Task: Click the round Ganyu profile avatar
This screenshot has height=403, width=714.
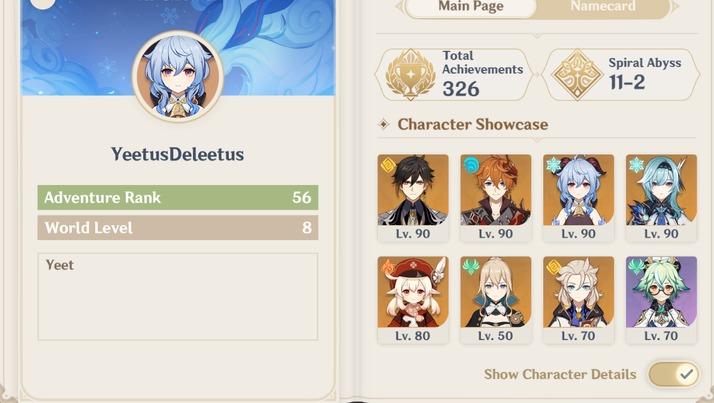Action: tap(178, 76)
